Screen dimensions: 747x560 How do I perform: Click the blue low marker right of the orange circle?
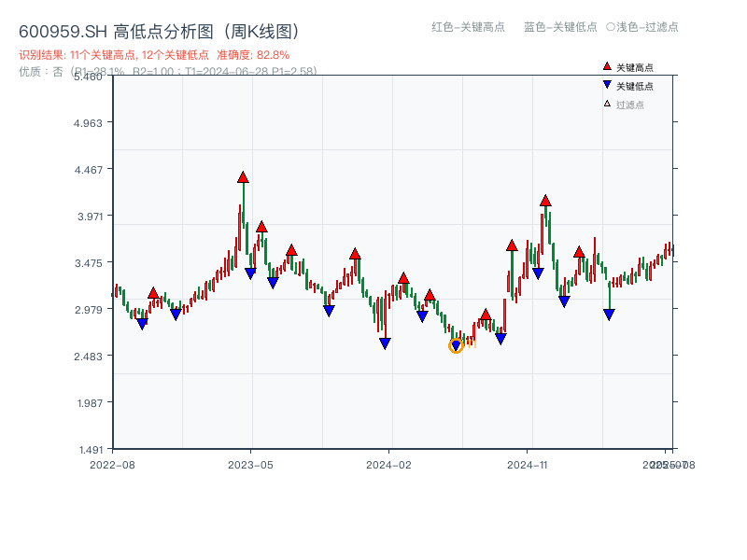click(x=500, y=339)
